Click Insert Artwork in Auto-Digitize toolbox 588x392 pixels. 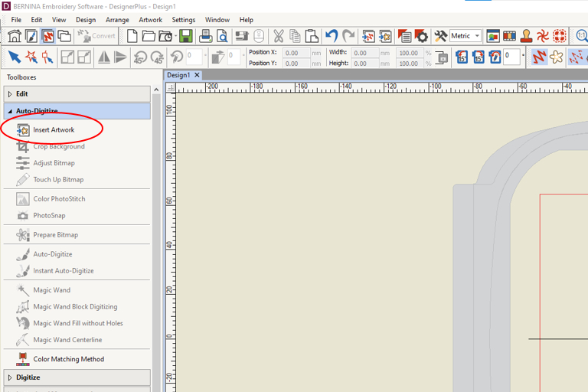click(53, 130)
